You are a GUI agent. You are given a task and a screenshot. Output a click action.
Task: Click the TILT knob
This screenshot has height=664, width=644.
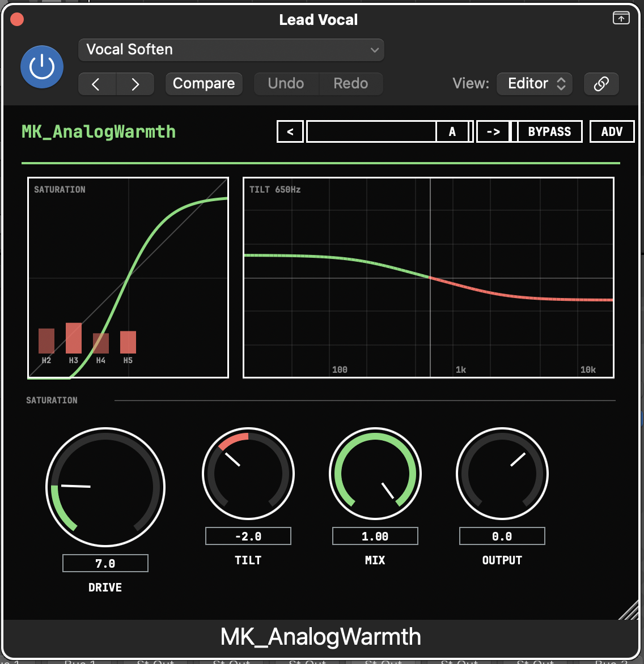(x=248, y=474)
